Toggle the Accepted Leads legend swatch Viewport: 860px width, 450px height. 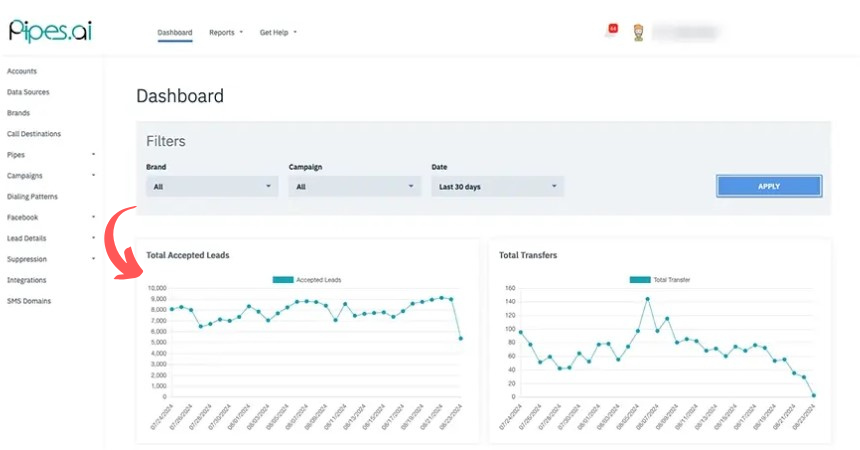(283, 280)
